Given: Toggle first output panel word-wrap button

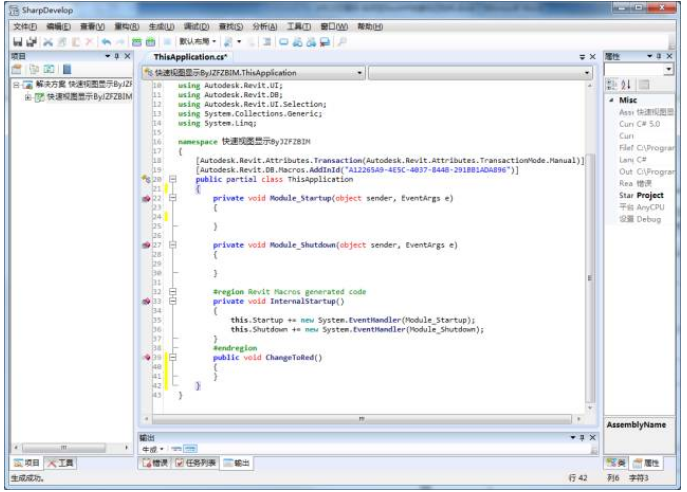Looking at the screenshot, I should click(177, 449).
